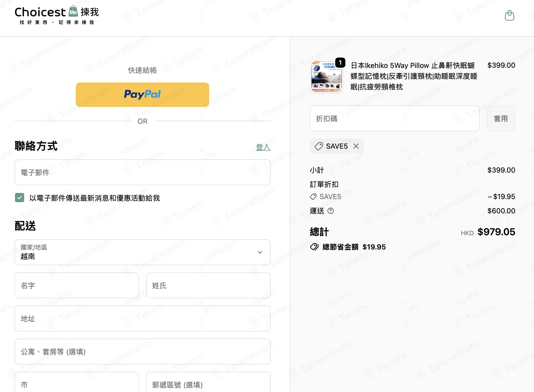
Task: Uncheck the email newsletter checkbox
Action: coord(20,198)
